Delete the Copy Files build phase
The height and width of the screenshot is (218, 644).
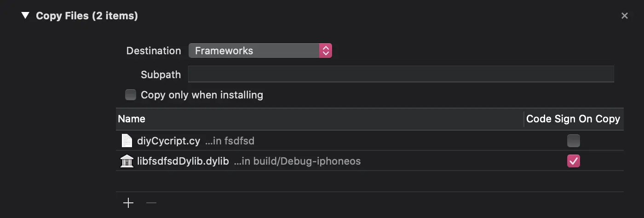[x=624, y=16]
